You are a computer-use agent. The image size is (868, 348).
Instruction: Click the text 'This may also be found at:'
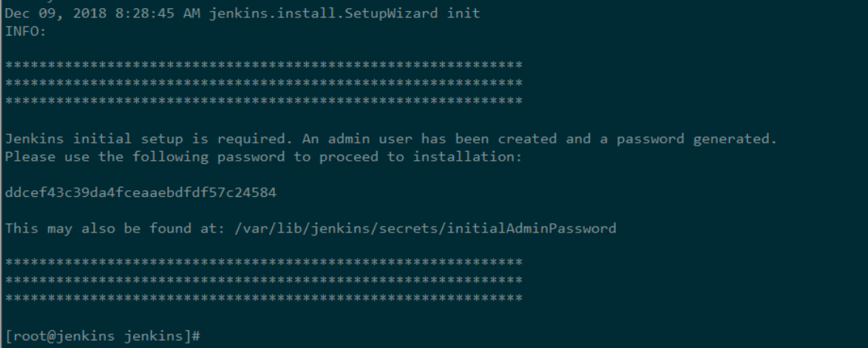[111, 228]
